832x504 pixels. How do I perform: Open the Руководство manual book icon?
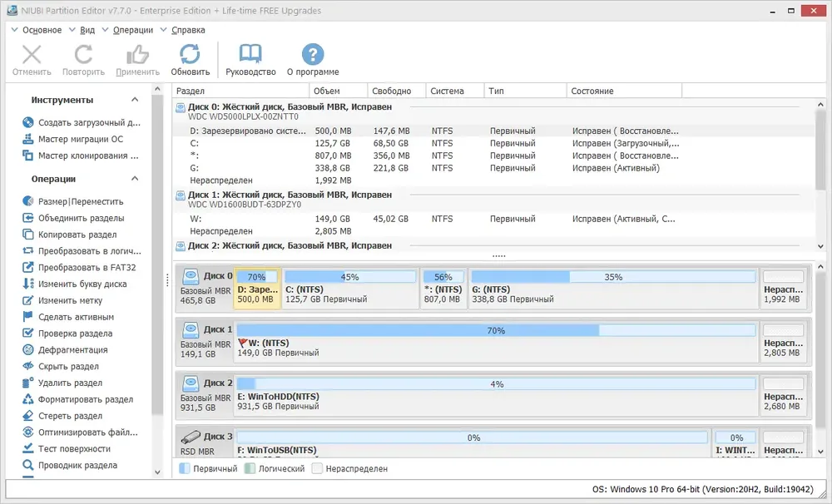pyautogui.click(x=250, y=54)
